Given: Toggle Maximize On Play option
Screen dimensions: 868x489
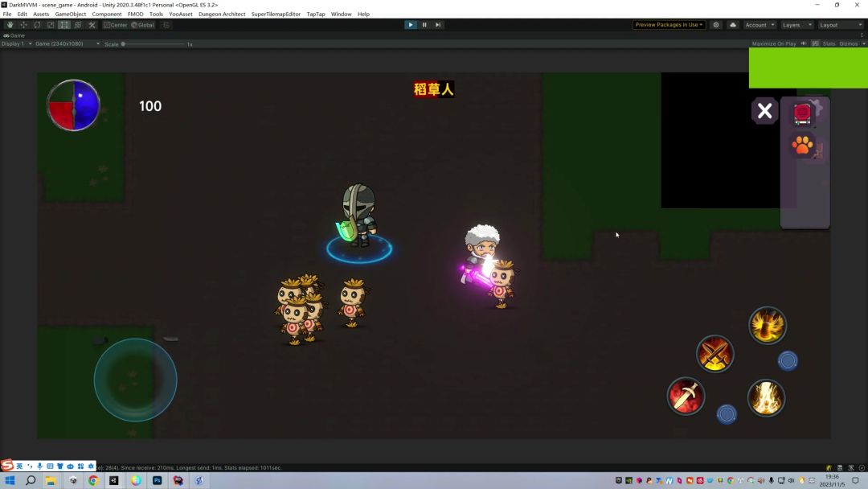Looking at the screenshot, I should pos(773,43).
